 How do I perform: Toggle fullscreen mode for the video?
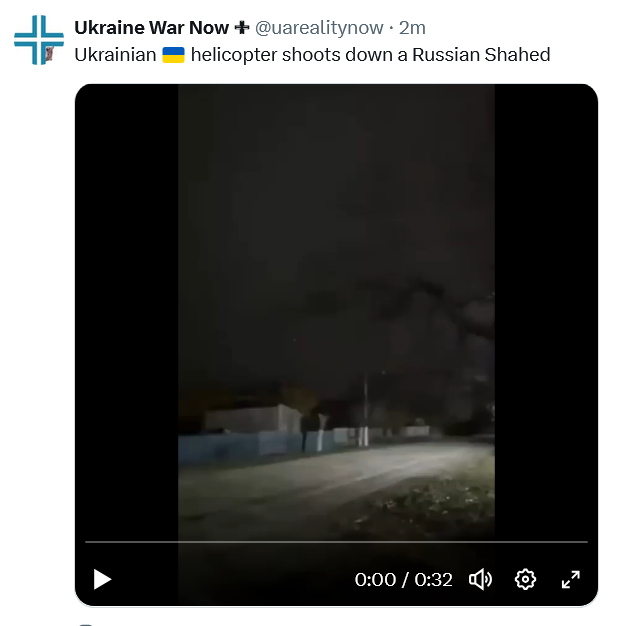click(x=571, y=579)
